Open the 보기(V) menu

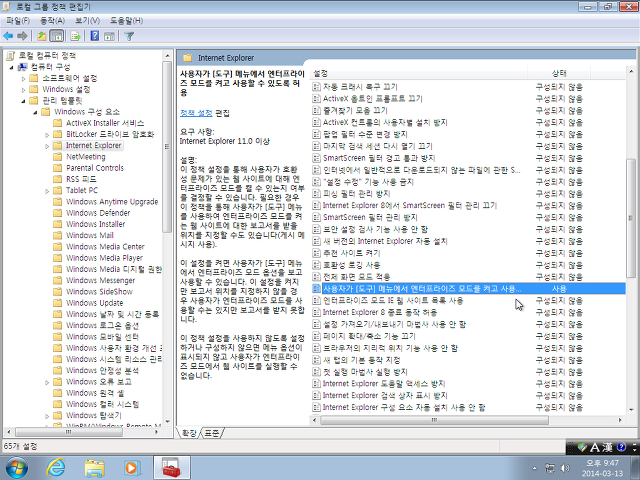click(x=87, y=20)
